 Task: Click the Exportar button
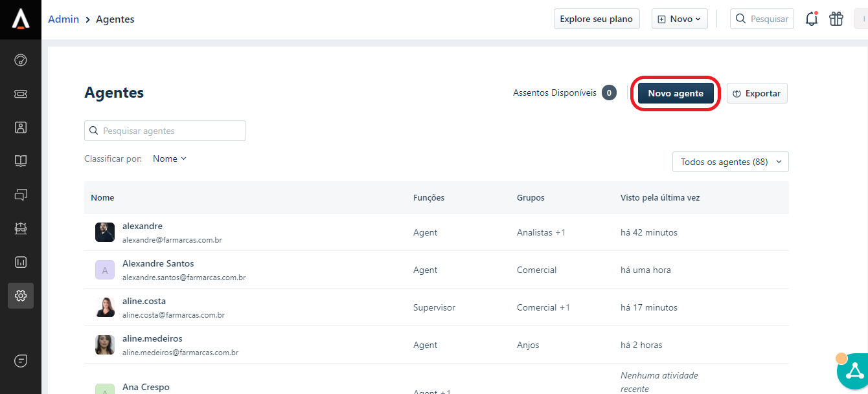(757, 93)
